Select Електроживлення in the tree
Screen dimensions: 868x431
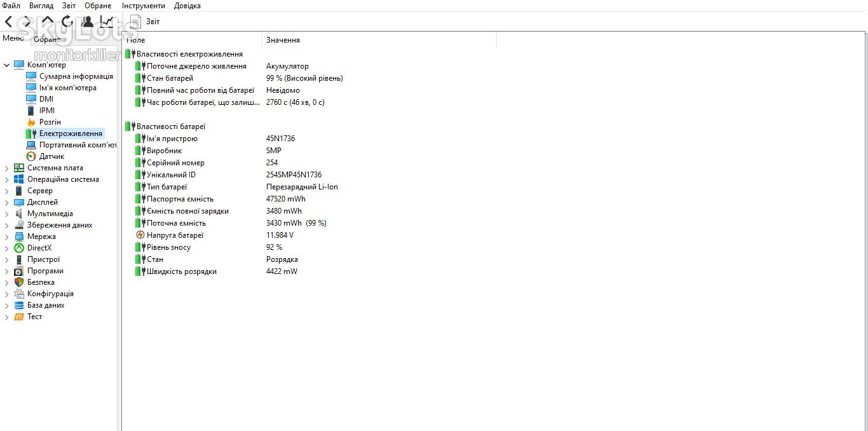(71, 133)
